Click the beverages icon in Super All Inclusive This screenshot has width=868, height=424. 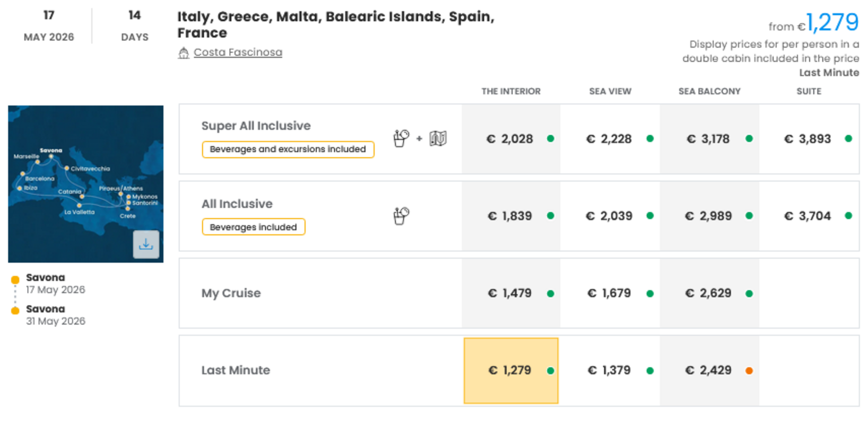401,138
